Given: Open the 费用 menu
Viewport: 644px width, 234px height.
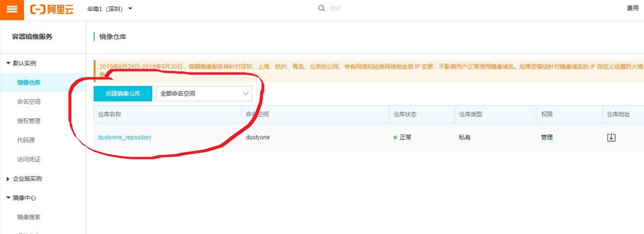Looking at the screenshot, I should (x=632, y=8).
